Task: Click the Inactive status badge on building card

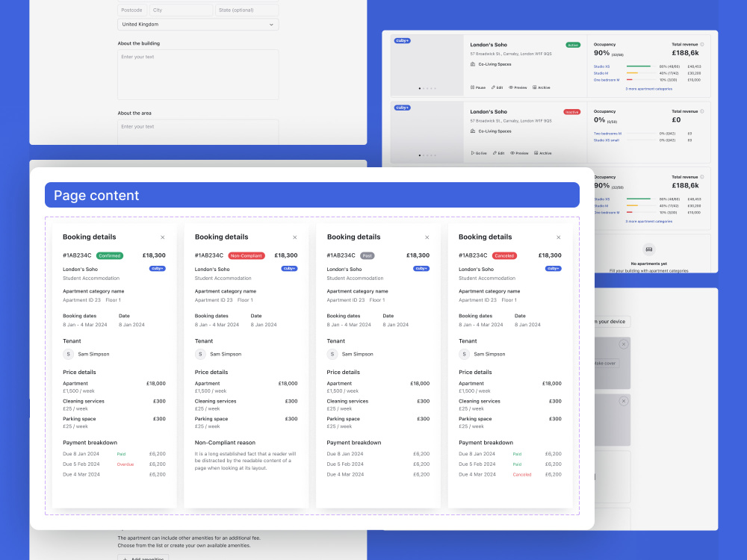Action: coord(572,113)
